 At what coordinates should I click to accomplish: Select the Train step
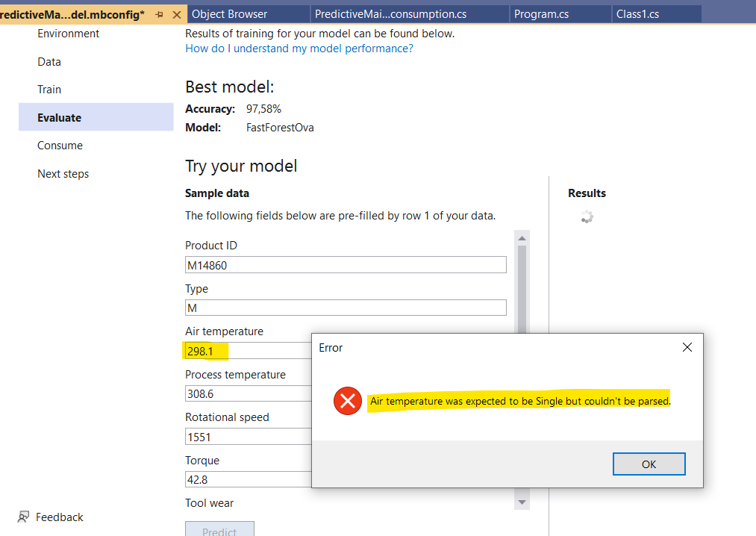(x=49, y=89)
